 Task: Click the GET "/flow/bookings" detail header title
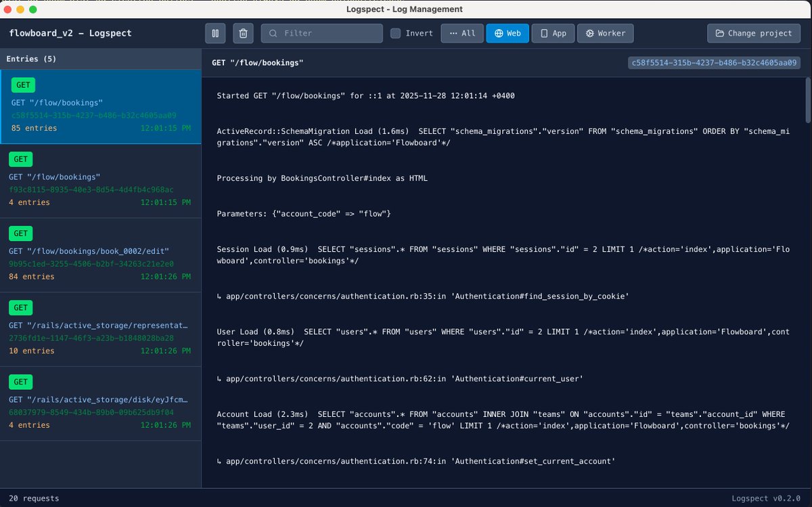coord(257,63)
